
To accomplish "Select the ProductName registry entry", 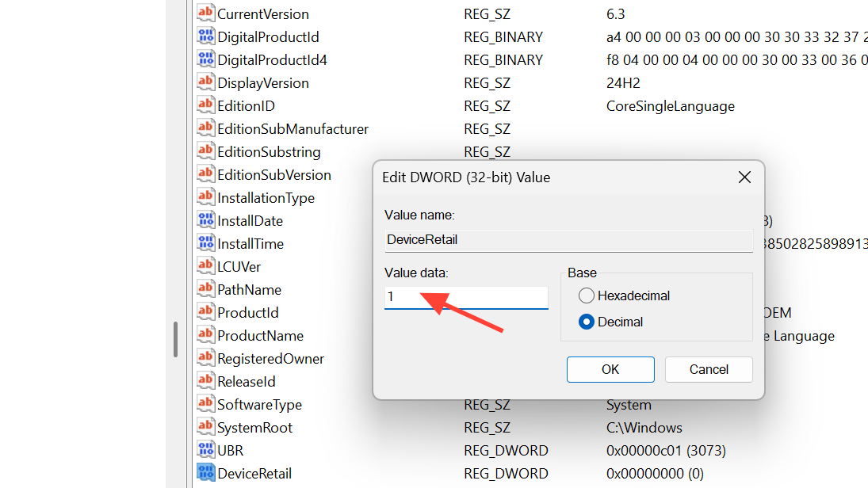I will 260,336.
